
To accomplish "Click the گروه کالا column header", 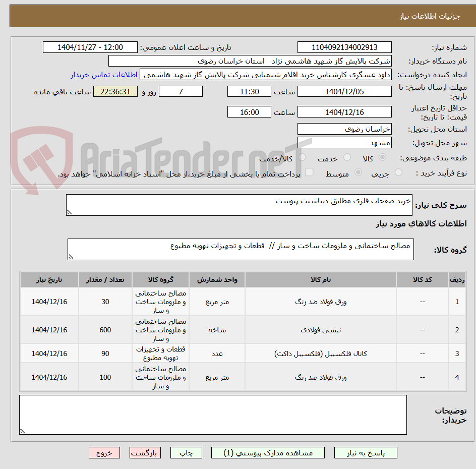I will pos(160,279).
